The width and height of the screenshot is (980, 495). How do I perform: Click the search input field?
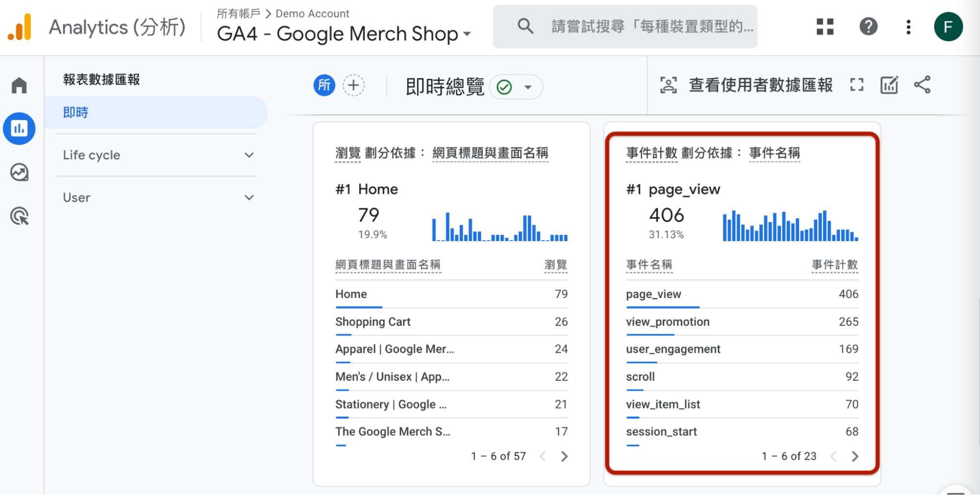pos(625,26)
